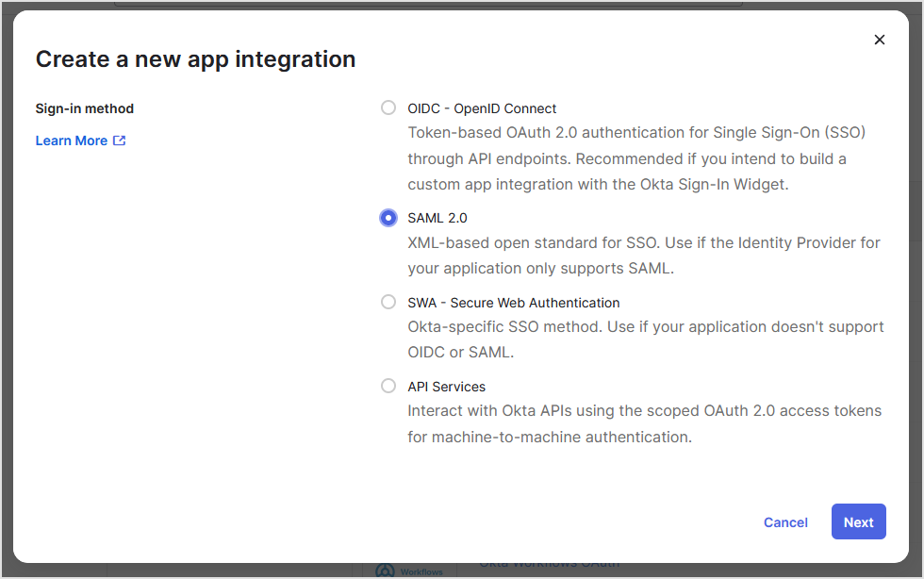The width and height of the screenshot is (924, 579).
Task: Click the dialog title text
Action: 195,58
